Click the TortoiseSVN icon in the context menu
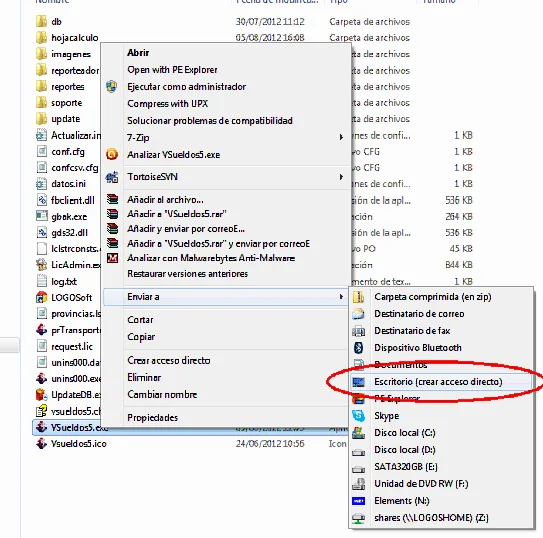This screenshot has height=538, width=543. (x=112, y=177)
